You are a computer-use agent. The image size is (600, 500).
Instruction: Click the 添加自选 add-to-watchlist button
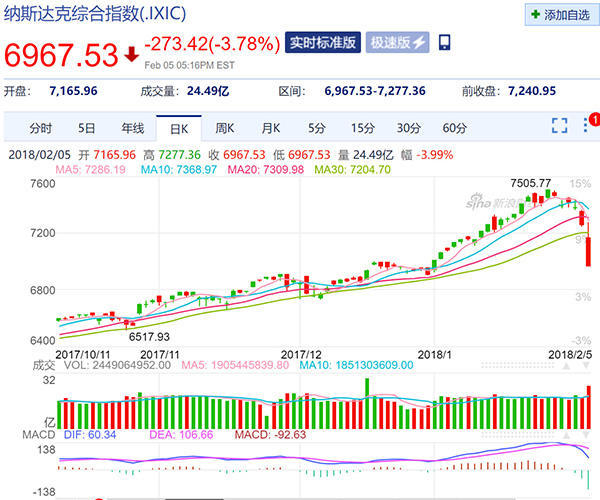[561, 15]
